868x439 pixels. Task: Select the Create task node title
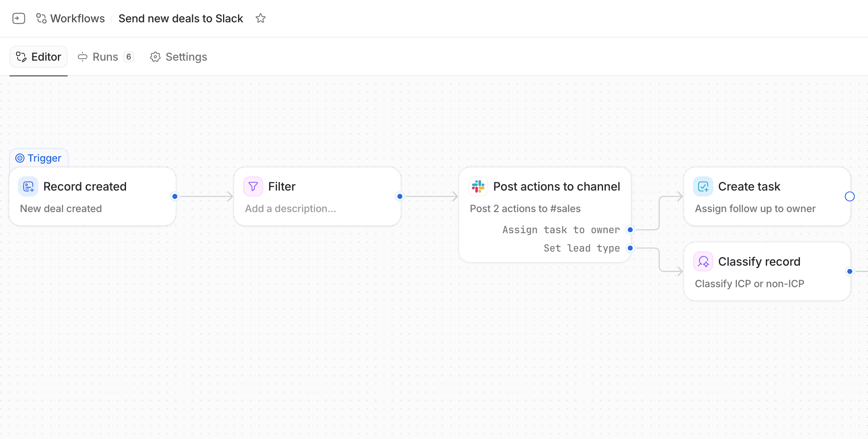[749, 187]
